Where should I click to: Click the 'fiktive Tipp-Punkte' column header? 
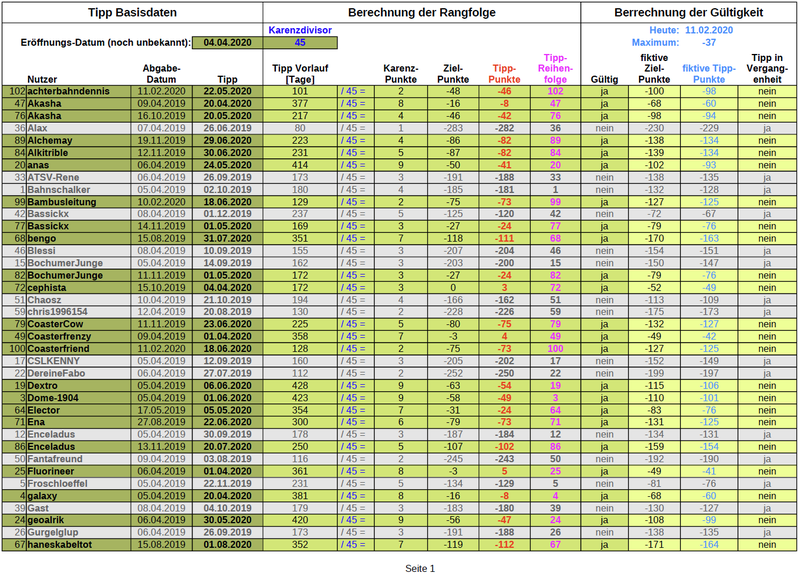point(709,74)
